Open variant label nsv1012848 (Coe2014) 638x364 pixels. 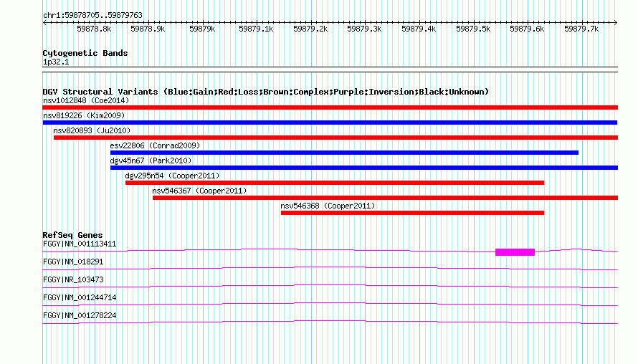[x=86, y=100]
